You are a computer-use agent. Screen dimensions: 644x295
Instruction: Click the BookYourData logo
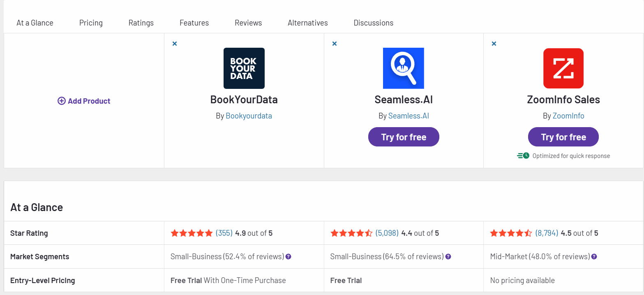click(x=244, y=68)
